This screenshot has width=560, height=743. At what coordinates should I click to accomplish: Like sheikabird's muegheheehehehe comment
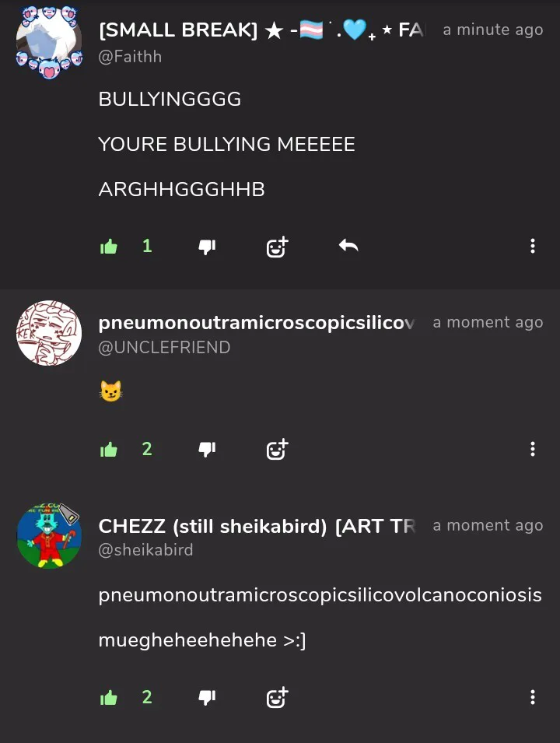109,698
